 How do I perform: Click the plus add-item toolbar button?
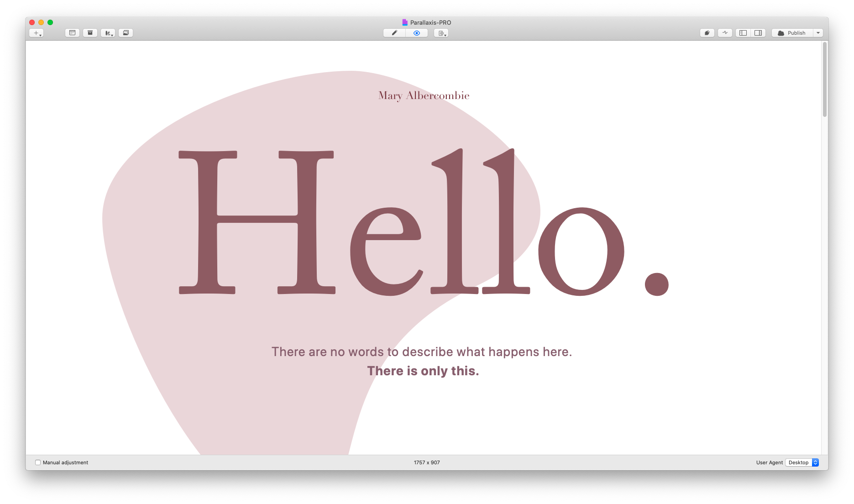click(36, 33)
